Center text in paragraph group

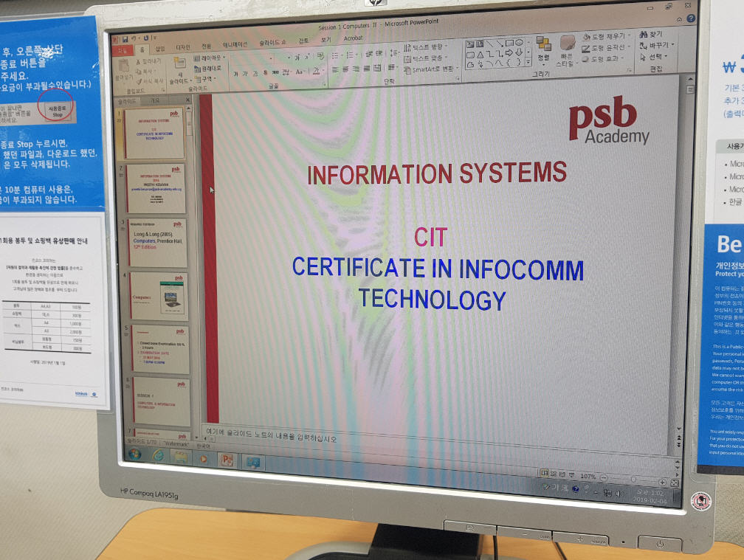[345, 69]
